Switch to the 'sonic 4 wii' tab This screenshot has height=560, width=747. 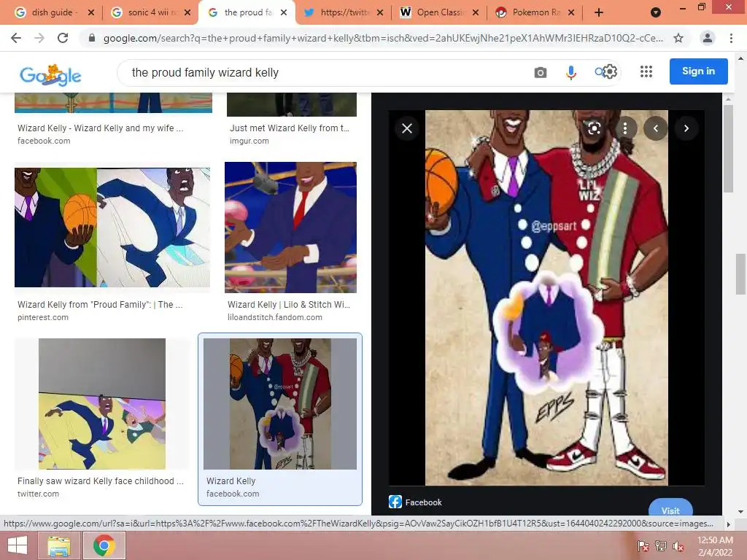coord(150,12)
